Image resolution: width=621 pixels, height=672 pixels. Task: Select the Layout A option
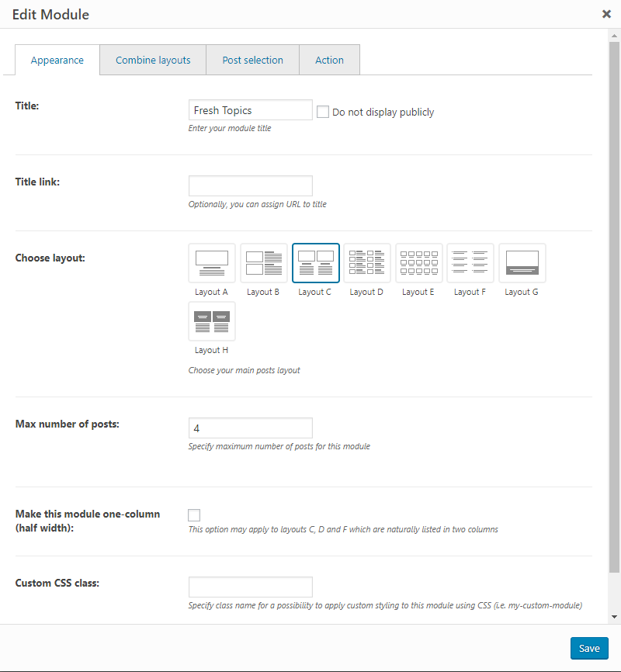point(211,263)
